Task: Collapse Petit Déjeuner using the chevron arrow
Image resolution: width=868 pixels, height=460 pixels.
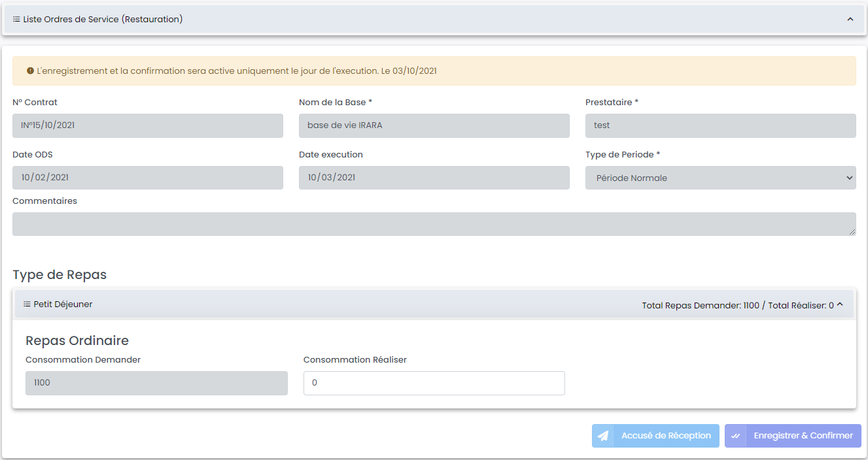Action: click(841, 304)
